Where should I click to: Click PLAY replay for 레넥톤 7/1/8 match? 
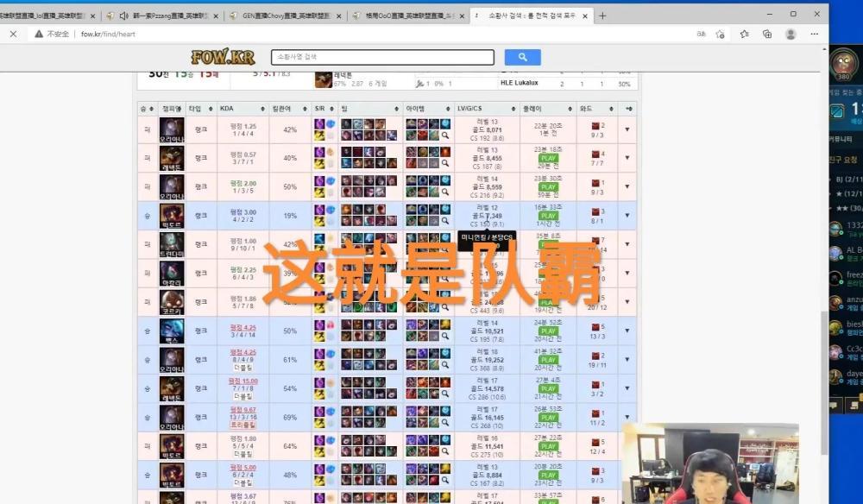pyautogui.click(x=548, y=388)
